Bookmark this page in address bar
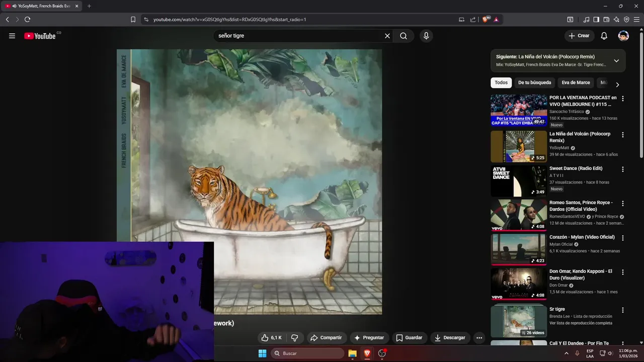The image size is (644, 362). click(x=133, y=19)
